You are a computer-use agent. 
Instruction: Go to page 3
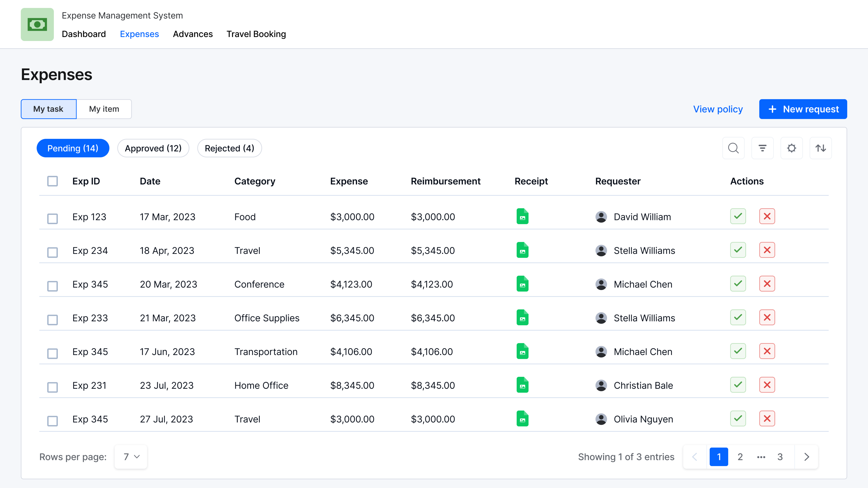tap(780, 457)
